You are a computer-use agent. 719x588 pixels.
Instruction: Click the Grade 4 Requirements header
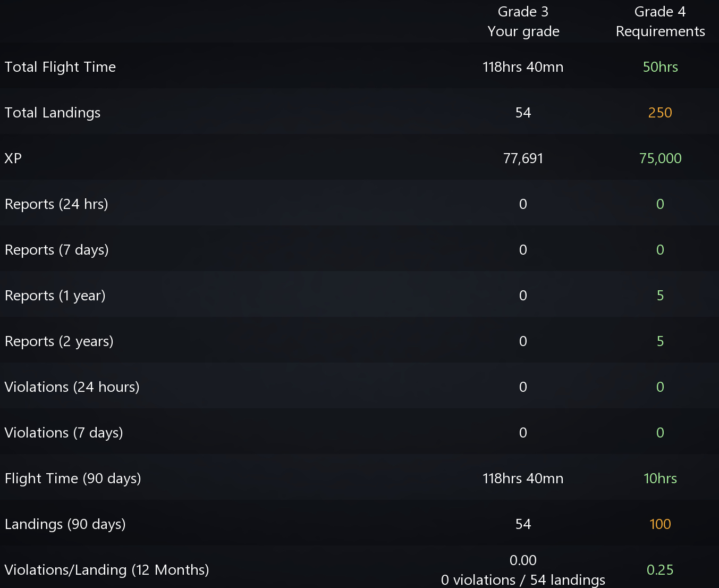coord(661,21)
